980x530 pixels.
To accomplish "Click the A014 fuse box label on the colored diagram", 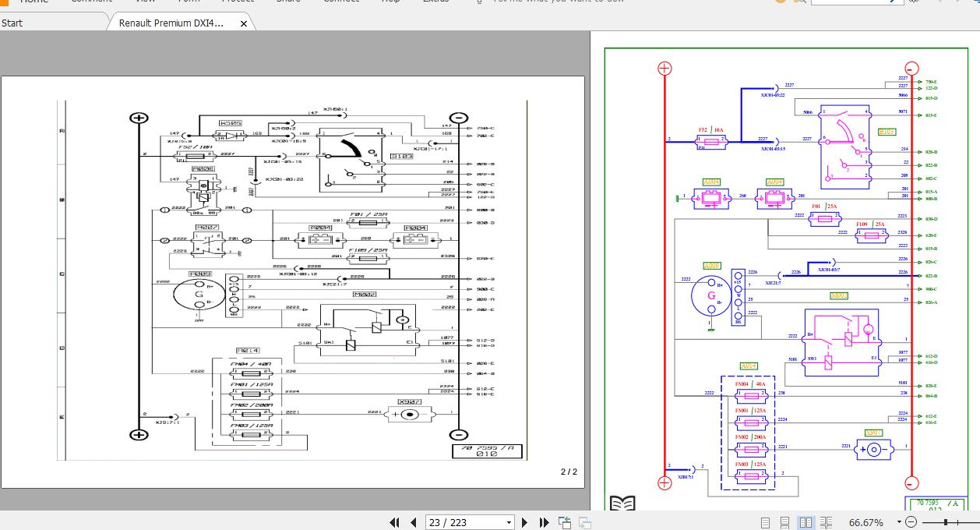I will coord(749,366).
